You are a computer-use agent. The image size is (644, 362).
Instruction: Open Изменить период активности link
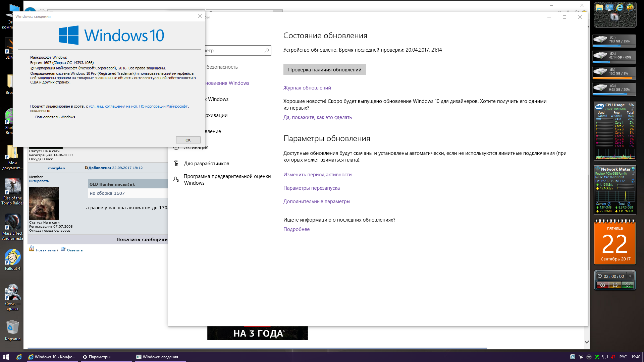[317, 175]
